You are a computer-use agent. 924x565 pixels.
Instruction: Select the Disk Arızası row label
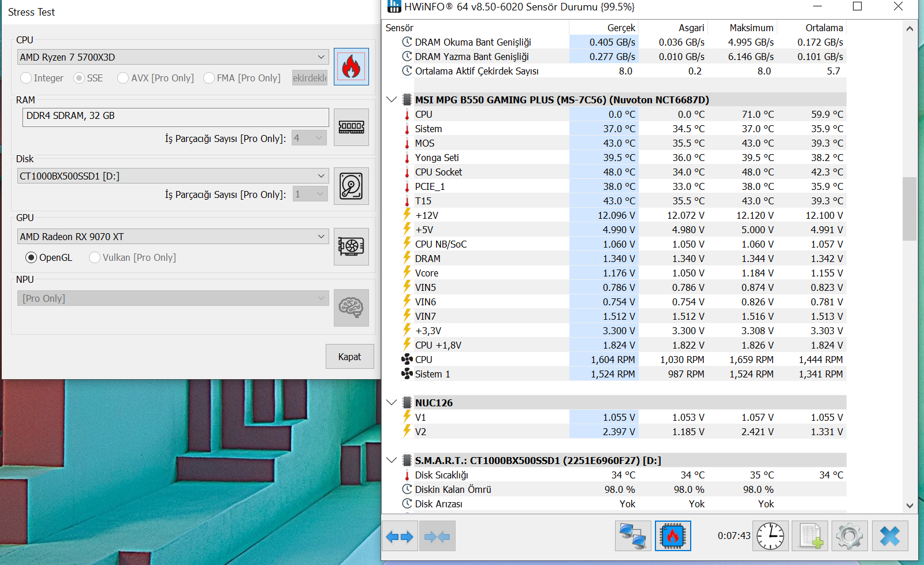tap(438, 504)
